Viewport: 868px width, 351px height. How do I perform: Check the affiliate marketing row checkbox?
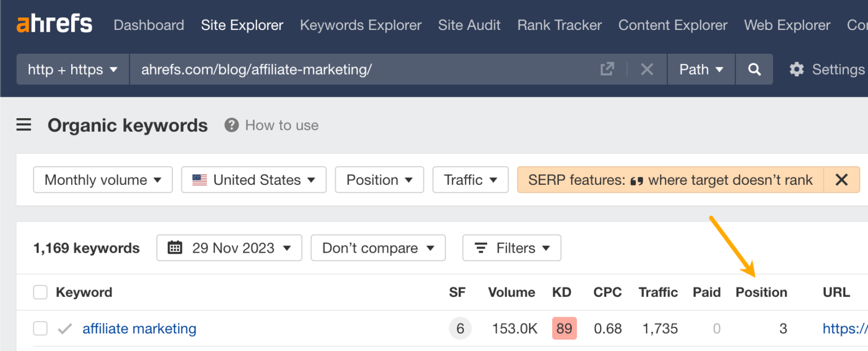pos(40,328)
